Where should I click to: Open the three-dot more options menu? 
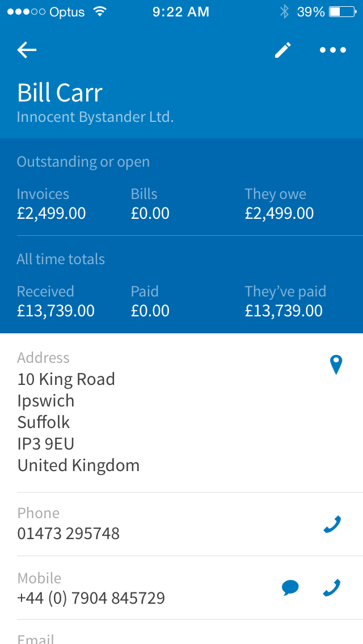[333, 50]
